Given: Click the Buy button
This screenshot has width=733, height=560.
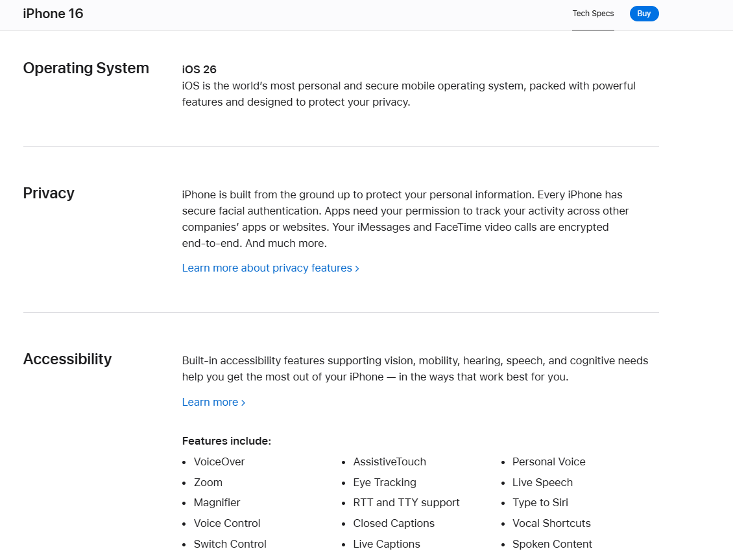Looking at the screenshot, I should point(643,14).
